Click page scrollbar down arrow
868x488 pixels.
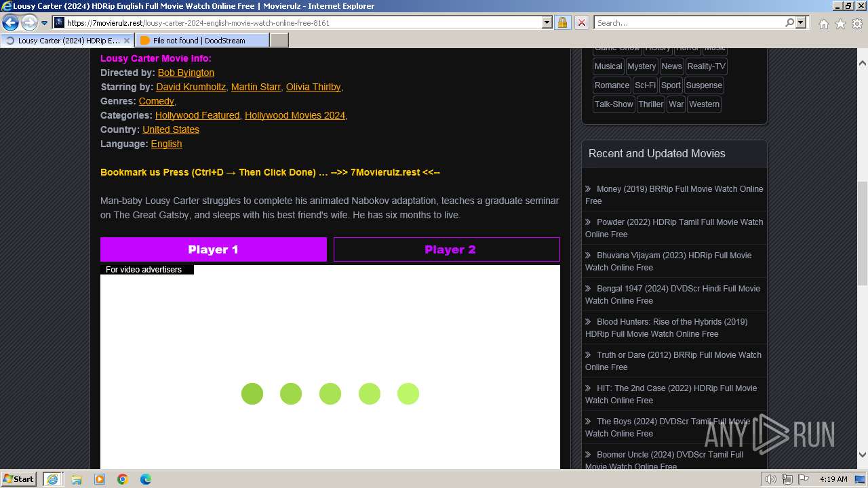863,455
